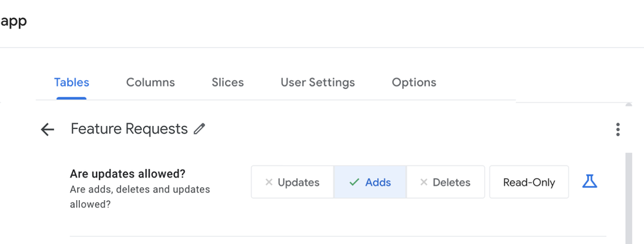Image resolution: width=644 pixels, height=244 pixels.
Task: Set table to Read-Only
Action: tap(529, 182)
